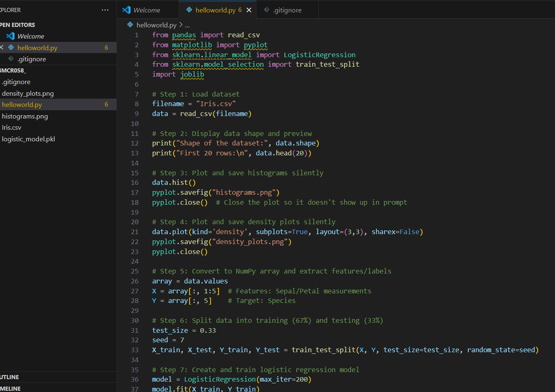Click the '# Step 1: Load dataset' comment
Viewport: 555px width, 392px height.
coord(196,94)
